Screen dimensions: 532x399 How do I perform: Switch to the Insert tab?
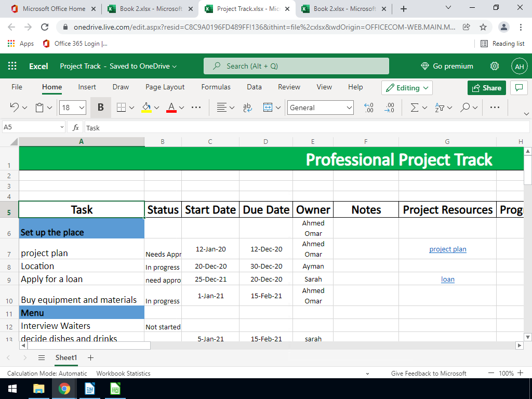(87, 87)
